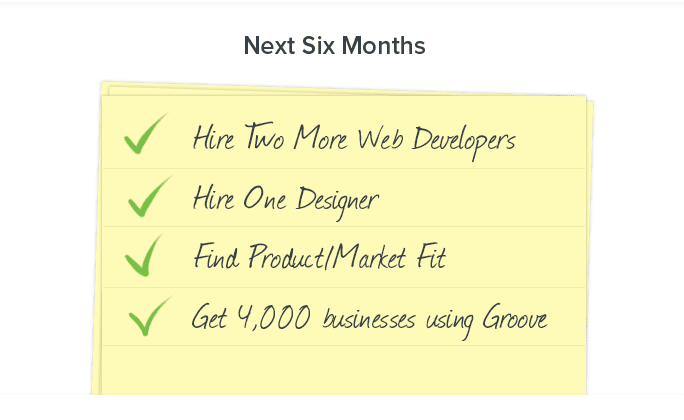
Task: Select the word Hire in the Designer line
Action: (x=212, y=198)
